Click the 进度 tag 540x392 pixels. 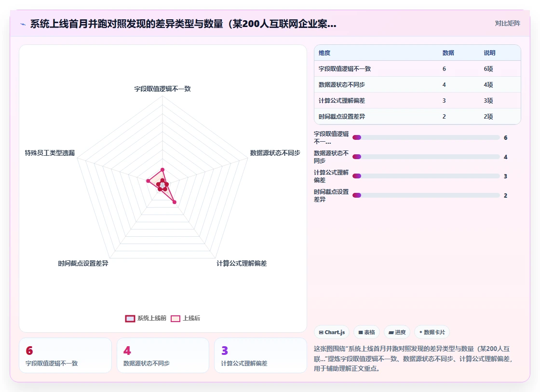397,332
